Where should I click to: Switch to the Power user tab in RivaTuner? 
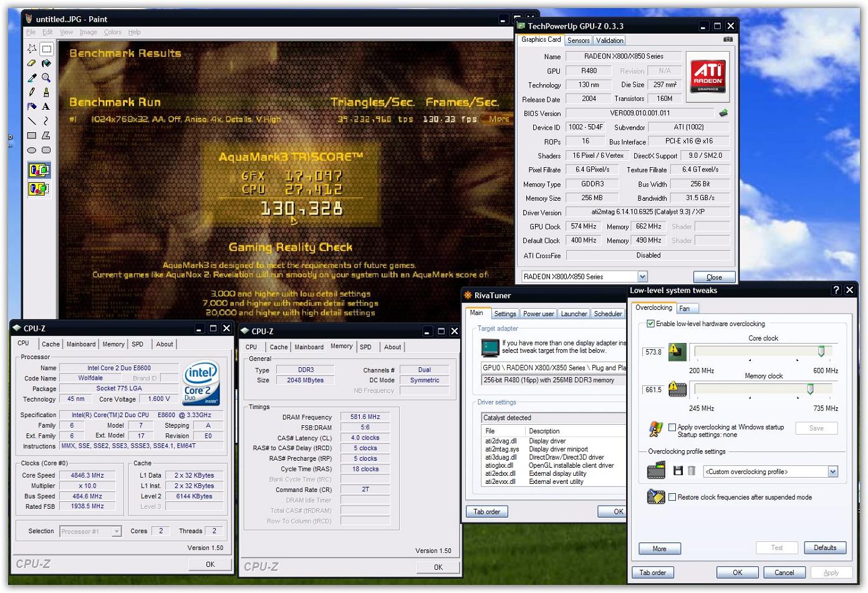pos(539,314)
